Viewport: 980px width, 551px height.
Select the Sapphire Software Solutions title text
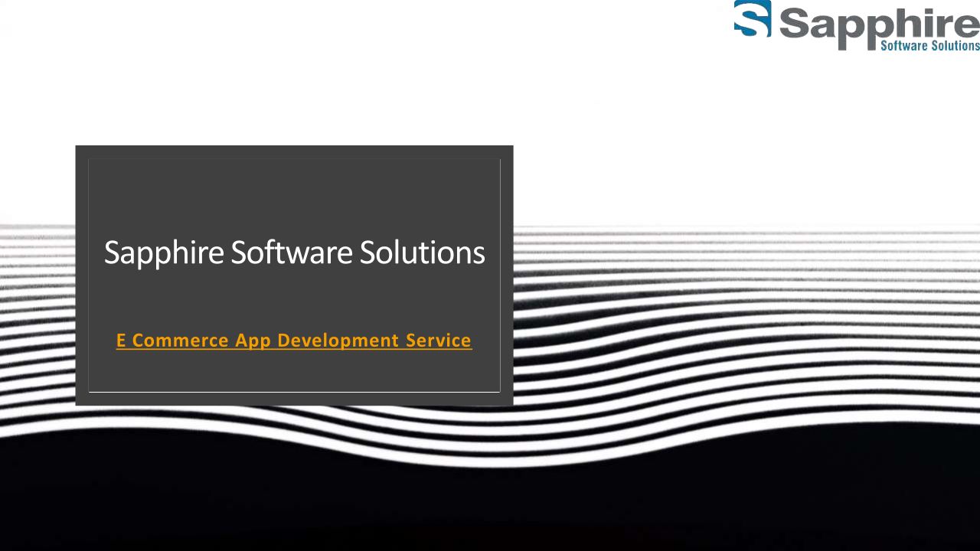point(294,253)
